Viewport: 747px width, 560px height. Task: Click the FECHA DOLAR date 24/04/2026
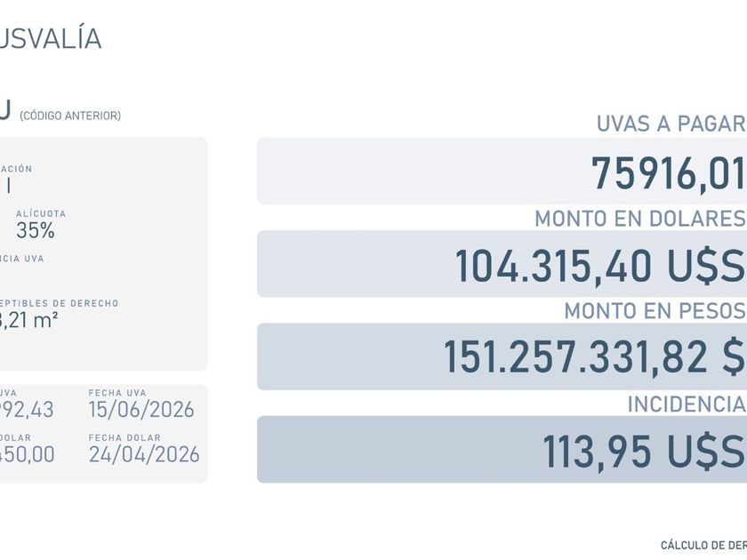coord(144,454)
